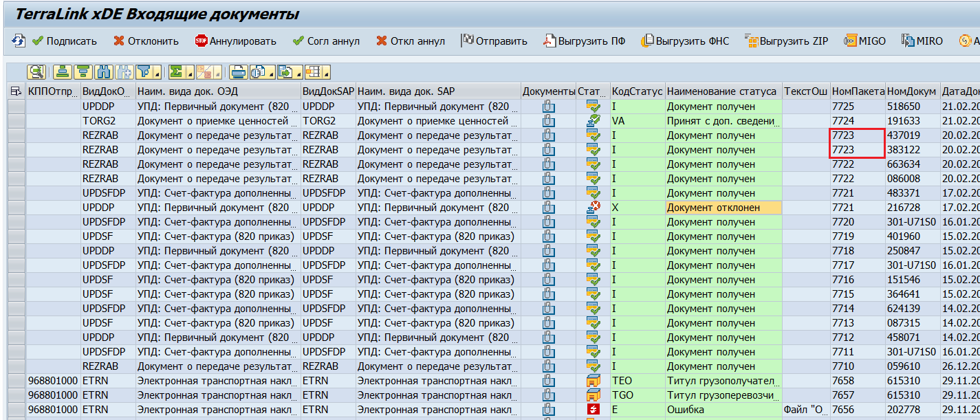Expand the Sum total dropdown arrow

coord(188,73)
